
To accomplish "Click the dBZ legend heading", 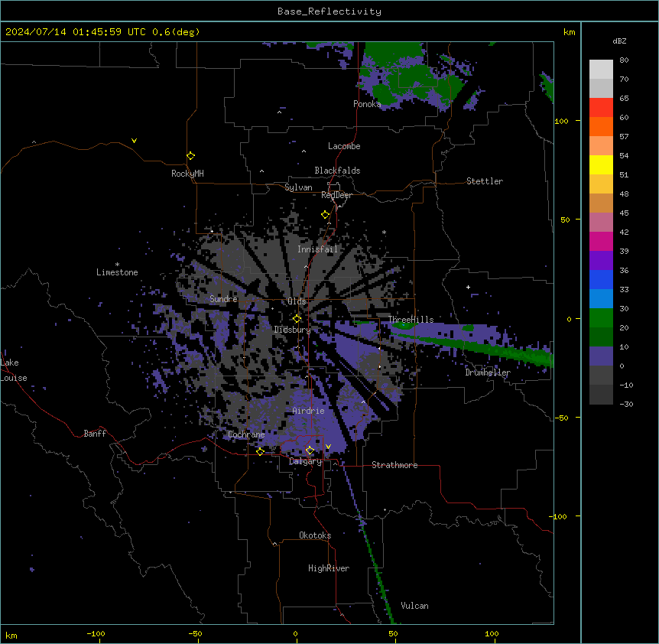I will tap(619, 41).
